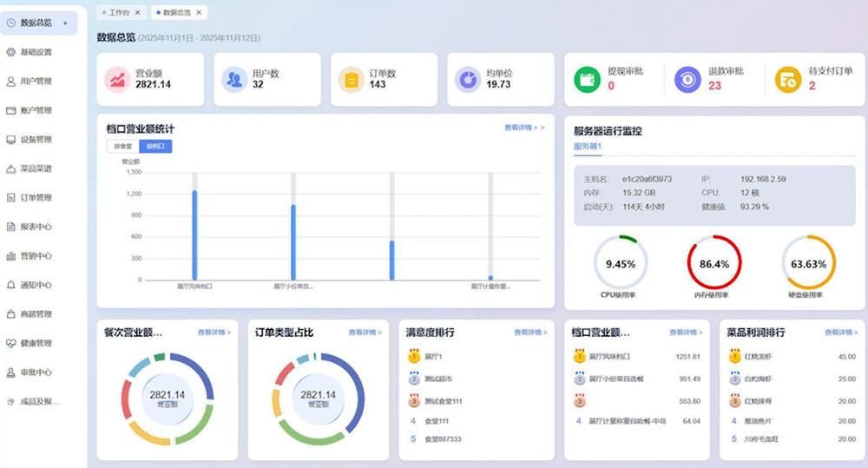The image size is (868, 468).
Task: Click the donut chart in 餐次营业额
Action: 168,399
